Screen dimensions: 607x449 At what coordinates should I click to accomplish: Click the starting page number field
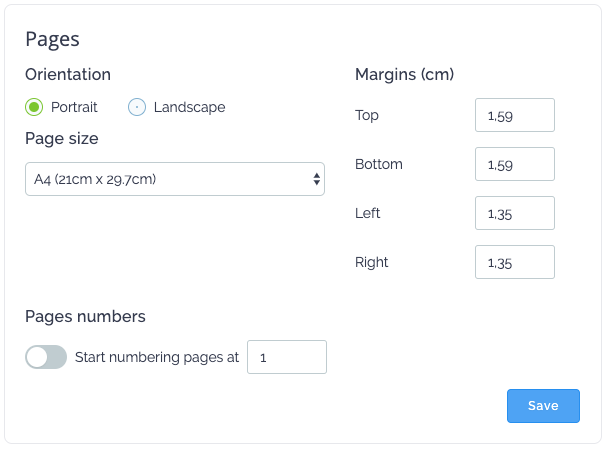click(x=286, y=357)
